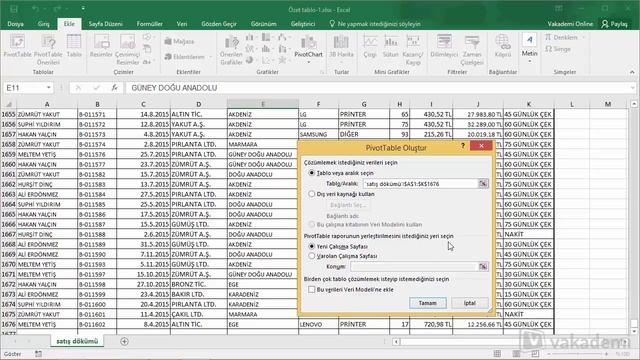Open the Dosya menu tab
Viewport: 640px width, 360px height.
click(x=16, y=24)
